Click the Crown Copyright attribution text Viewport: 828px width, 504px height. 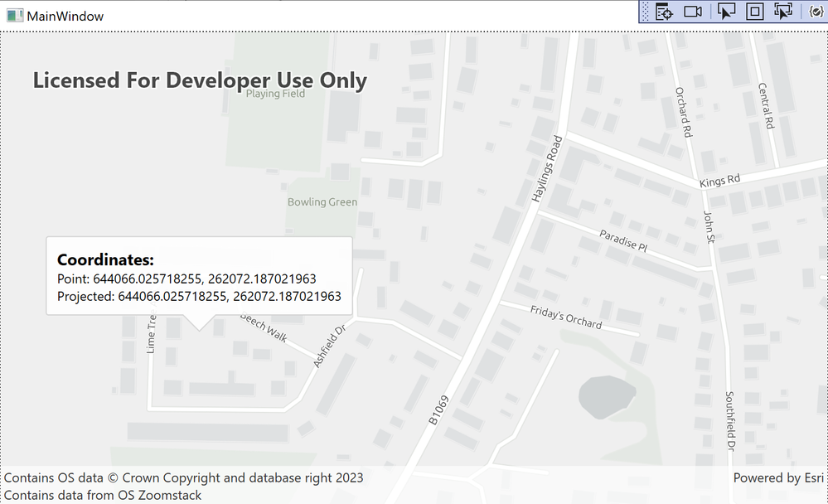[183, 477]
